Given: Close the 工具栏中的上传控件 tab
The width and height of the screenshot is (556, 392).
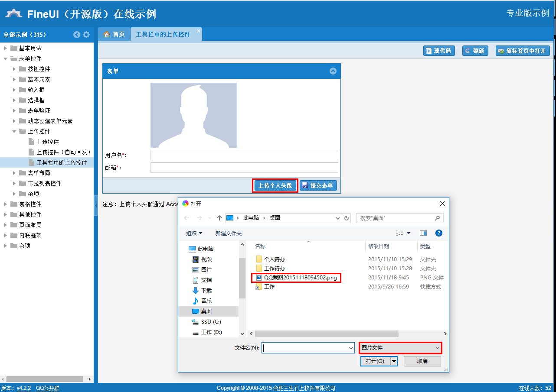Looking at the screenshot, I should click(199, 31).
